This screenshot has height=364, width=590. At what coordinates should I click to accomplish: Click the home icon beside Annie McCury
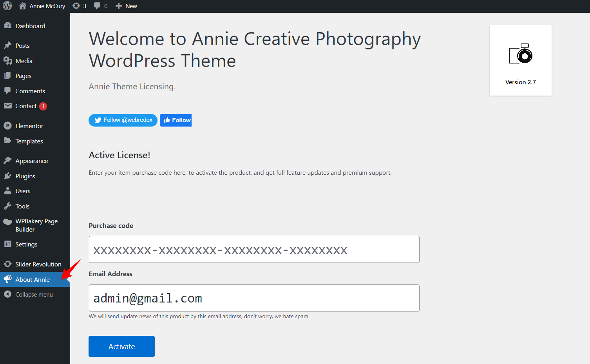point(23,6)
